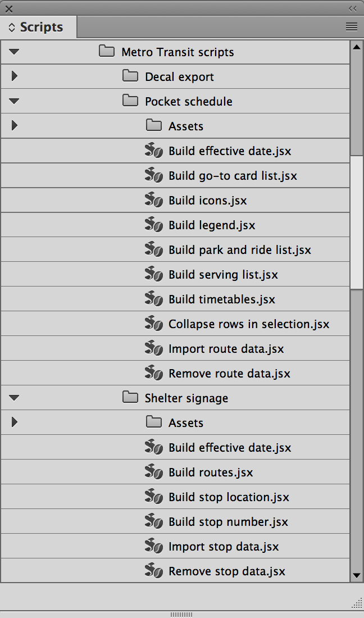Expand Assets folder under Shelter signage
Image resolution: width=364 pixels, height=618 pixels.
[15, 422]
